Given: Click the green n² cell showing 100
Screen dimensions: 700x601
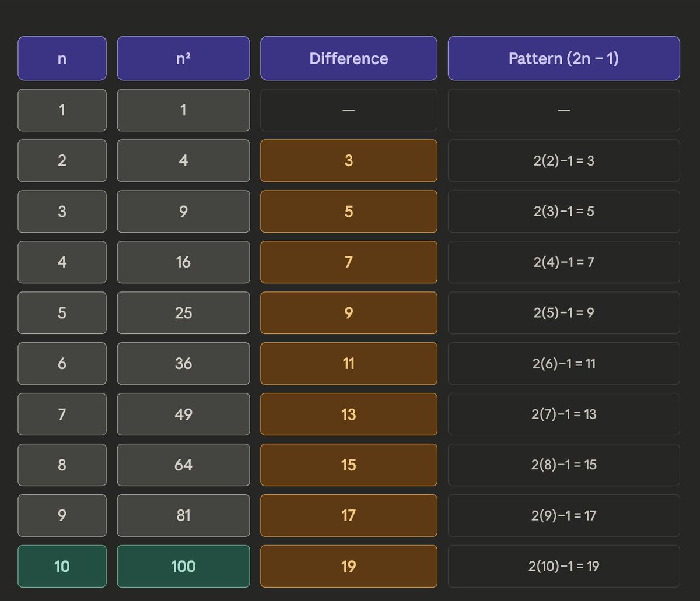Looking at the screenshot, I should [183, 566].
